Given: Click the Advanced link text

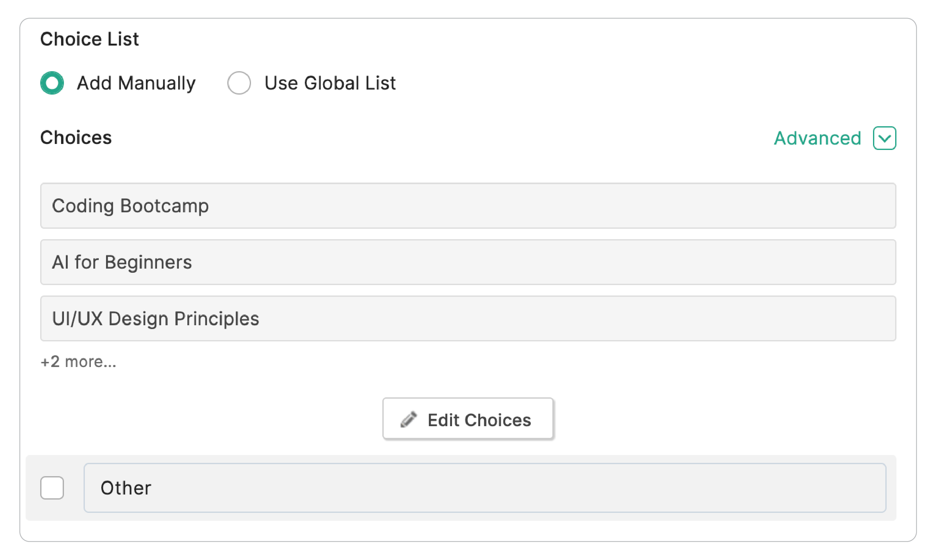Looking at the screenshot, I should (817, 138).
